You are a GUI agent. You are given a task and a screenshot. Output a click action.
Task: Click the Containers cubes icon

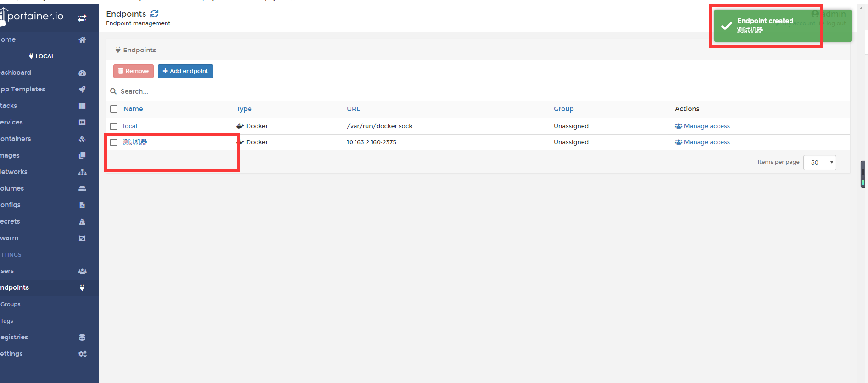82,139
